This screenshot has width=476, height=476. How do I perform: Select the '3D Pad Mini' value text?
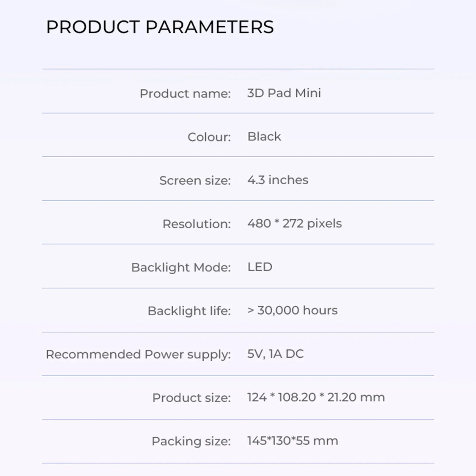coord(284,93)
